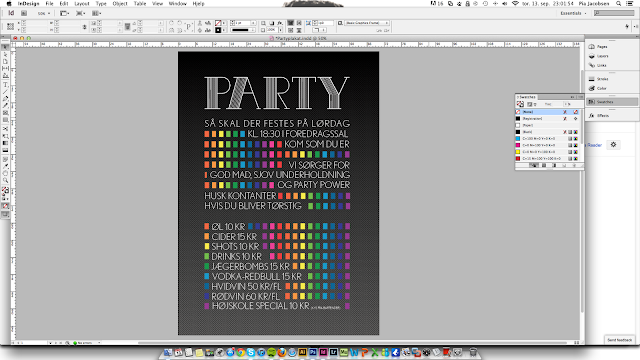Open the Effects panel
The height and width of the screenshot is (360, 640).
click(x=599, y=116)
